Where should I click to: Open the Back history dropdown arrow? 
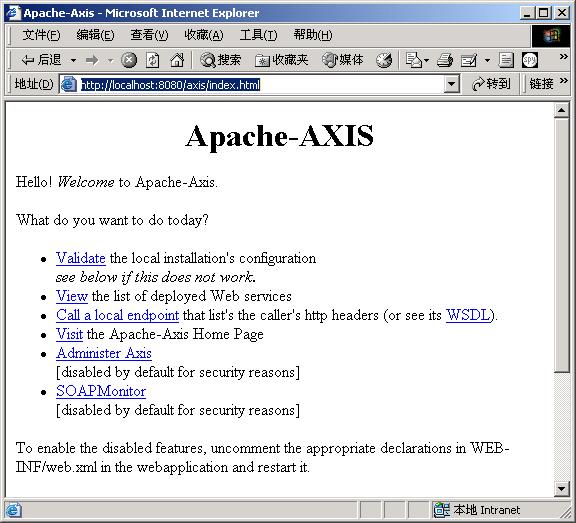(73, 60)
